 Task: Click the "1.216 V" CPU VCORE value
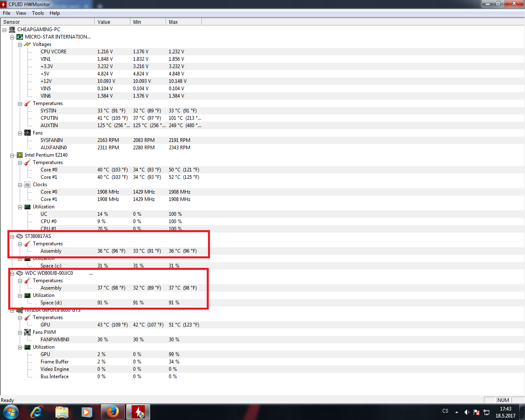click(105, 52)
